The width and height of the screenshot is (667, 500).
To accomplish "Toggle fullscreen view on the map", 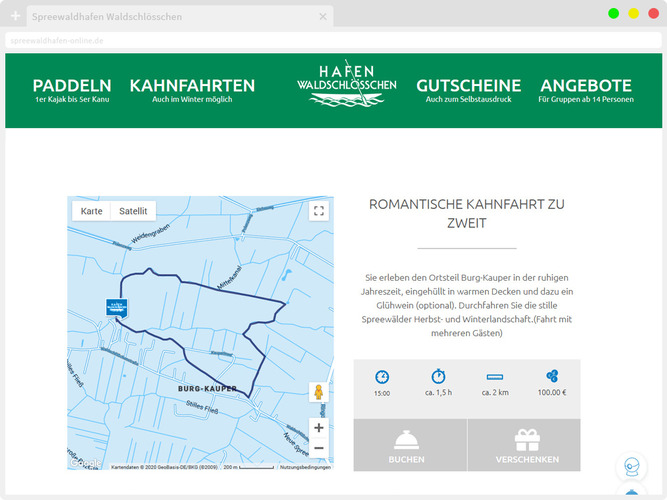I will 318,211.
